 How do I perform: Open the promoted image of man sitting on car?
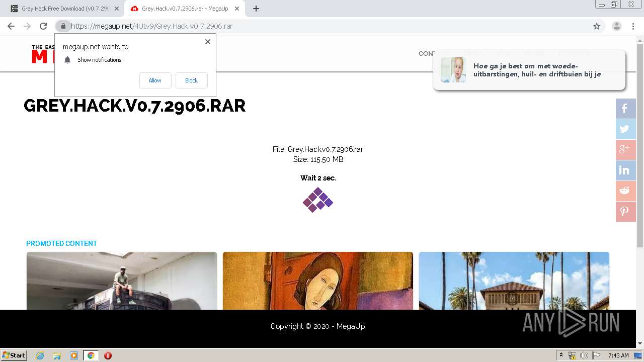(122, 281)
